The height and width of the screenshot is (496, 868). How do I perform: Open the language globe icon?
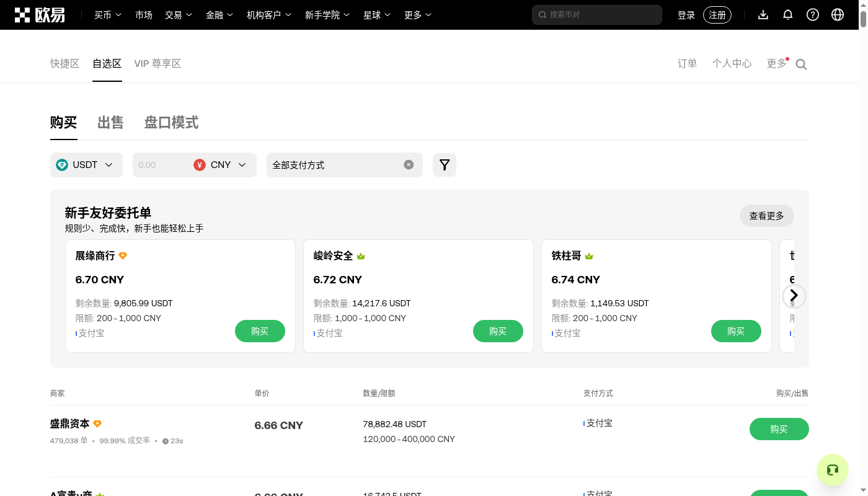pyautogui.click(x=838, y=15)
